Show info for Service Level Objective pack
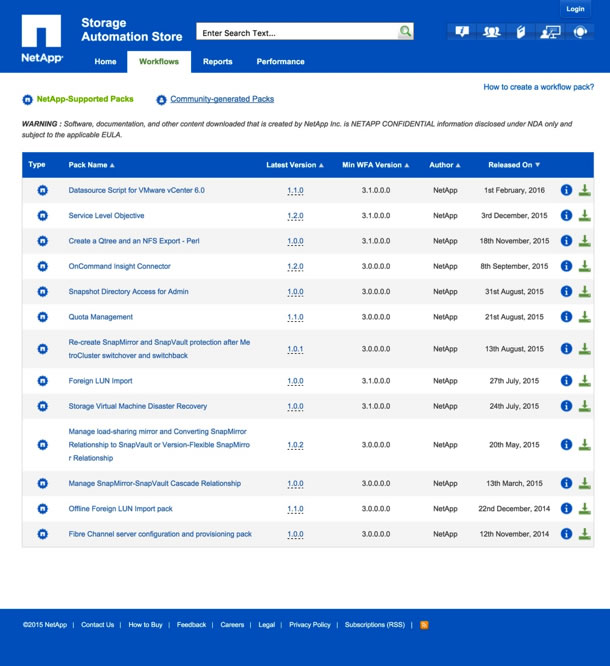The width and height of the screenshot is (610, 666). [566, 215]
